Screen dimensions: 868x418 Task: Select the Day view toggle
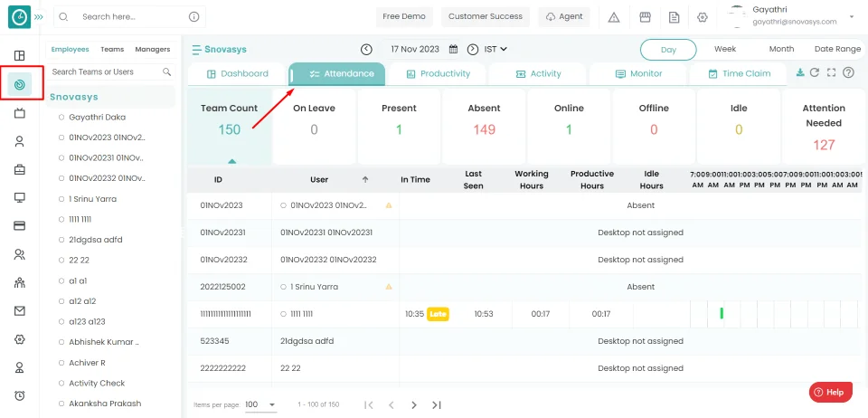(668, 49)
